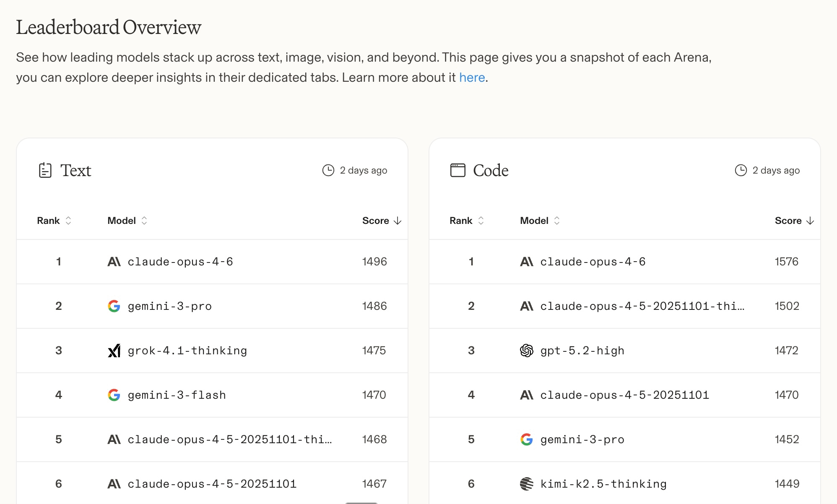Click the clock icon in Code panel
Screen dimensions: 837x504
[741, 170]
